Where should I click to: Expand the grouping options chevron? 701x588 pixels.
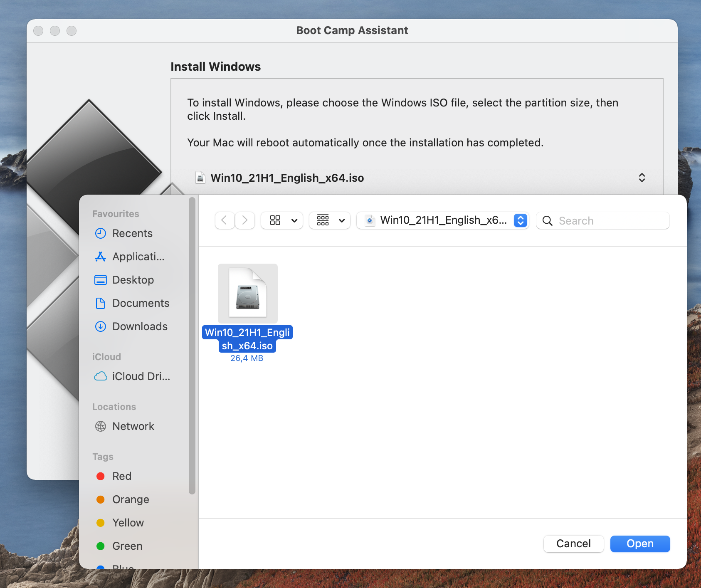(342, 220)
